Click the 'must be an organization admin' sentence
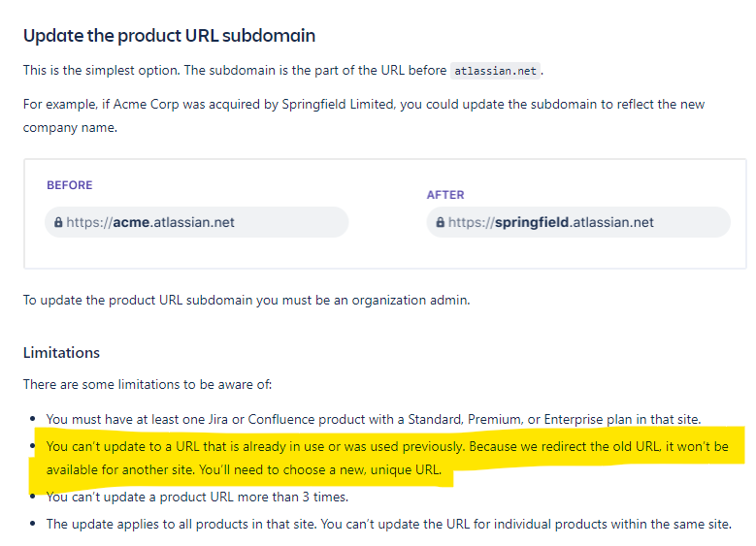 [247, 300]
